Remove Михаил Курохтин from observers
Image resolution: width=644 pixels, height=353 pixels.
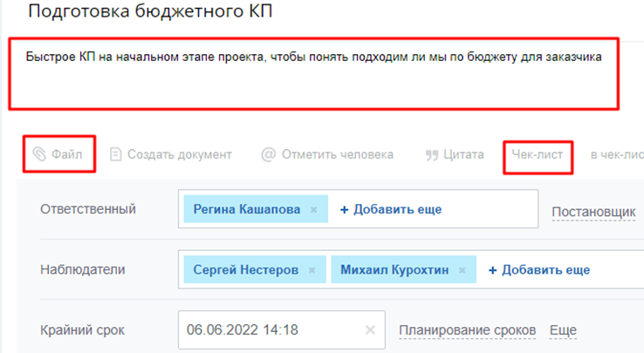click(x=463, y=270)
